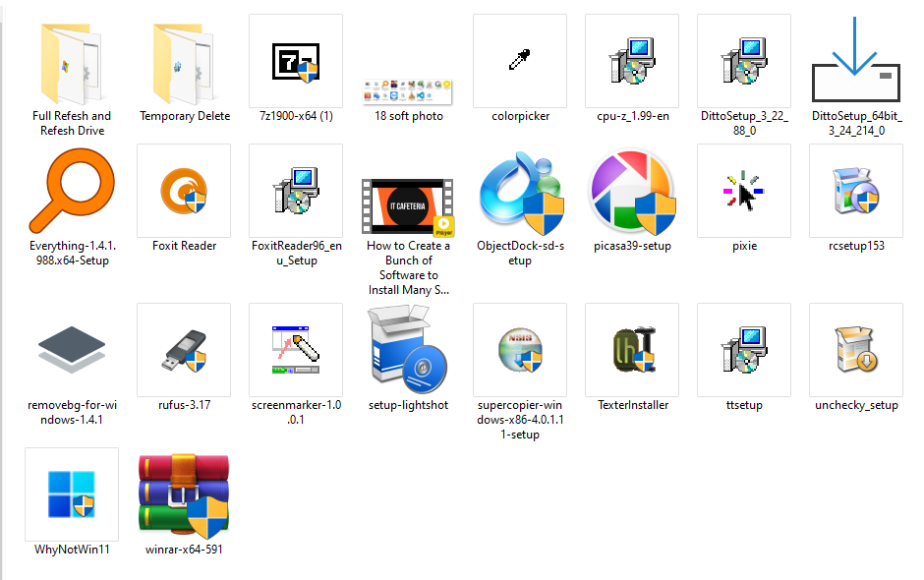Click the "removebg-for-windows-1.4.1" file name
924x580 pixels.
(72, 412)
